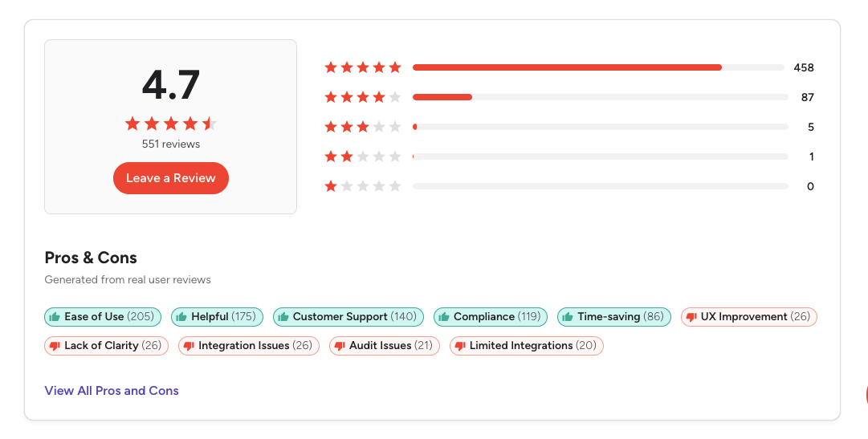Click the one-star rating row stars

pyautogui.click(x=363, y=186)
